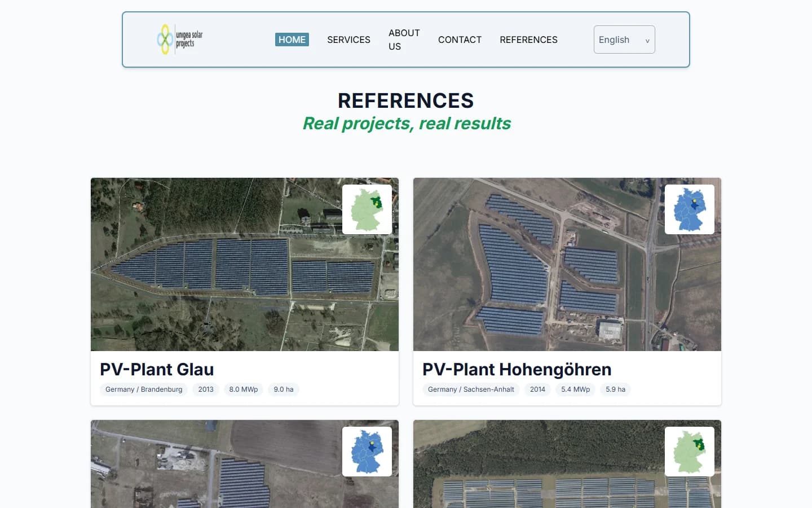Screen dimensions: 812x508
Task: Open the bottom-right solar plant aerial image
Action: (567, 464)
